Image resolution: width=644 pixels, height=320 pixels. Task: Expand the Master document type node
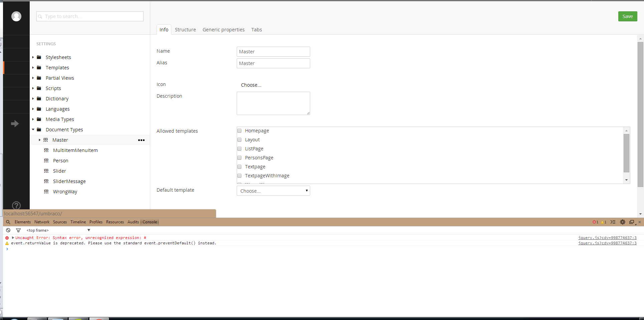(40, 140)
